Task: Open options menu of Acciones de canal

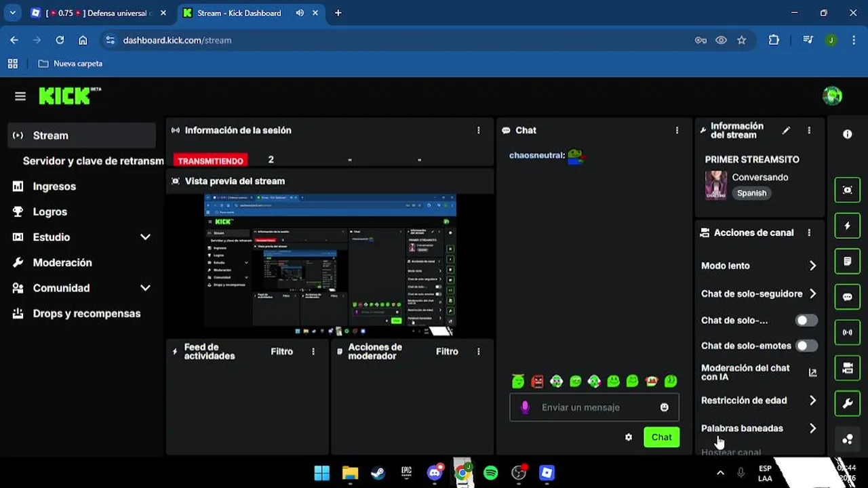Action: coord(809,232)
